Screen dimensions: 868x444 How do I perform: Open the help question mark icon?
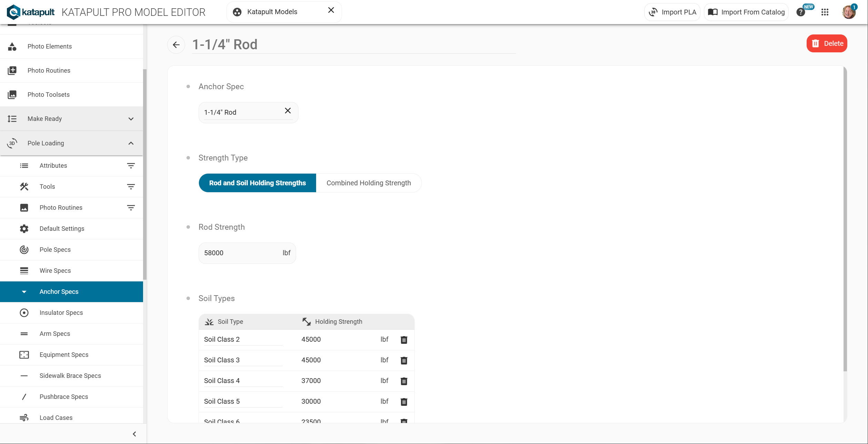point(800,12)
